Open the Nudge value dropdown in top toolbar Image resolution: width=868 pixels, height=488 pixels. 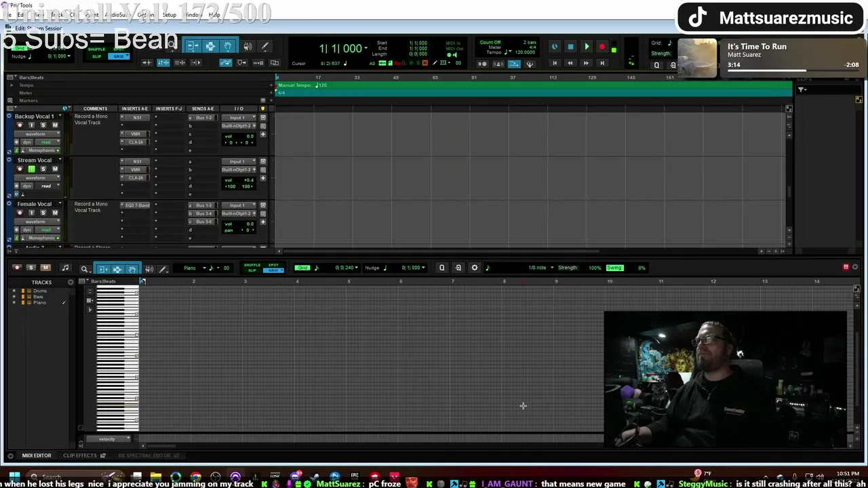point(69,56)
